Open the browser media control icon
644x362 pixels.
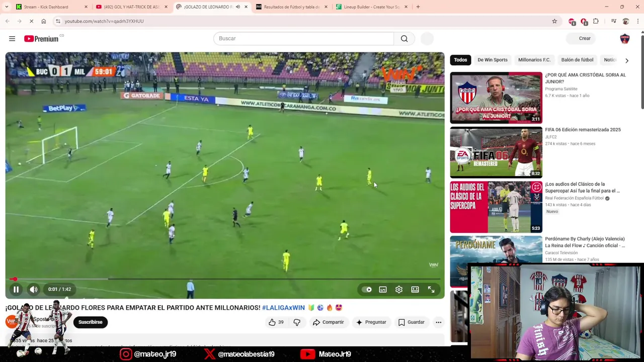(x=613, y=21)
